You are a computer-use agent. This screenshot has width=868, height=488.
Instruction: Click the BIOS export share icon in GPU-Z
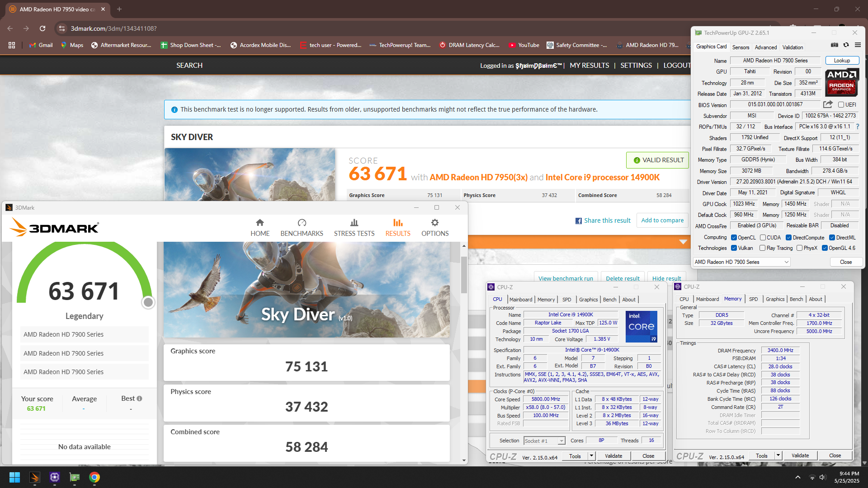point(828,104)
